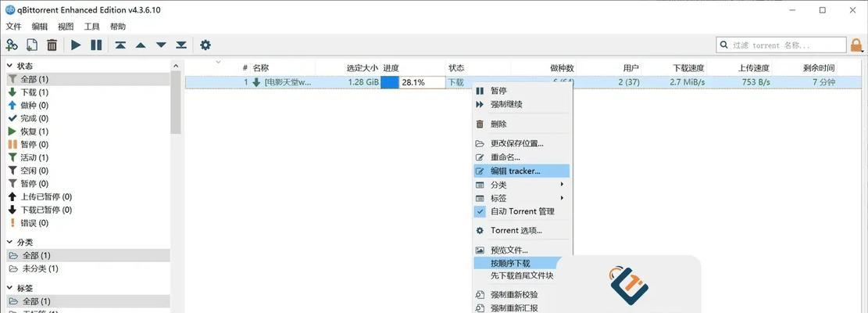The image size is (868, 313).
Task: Click the pause toolbar icon
Action: [96, 45]
